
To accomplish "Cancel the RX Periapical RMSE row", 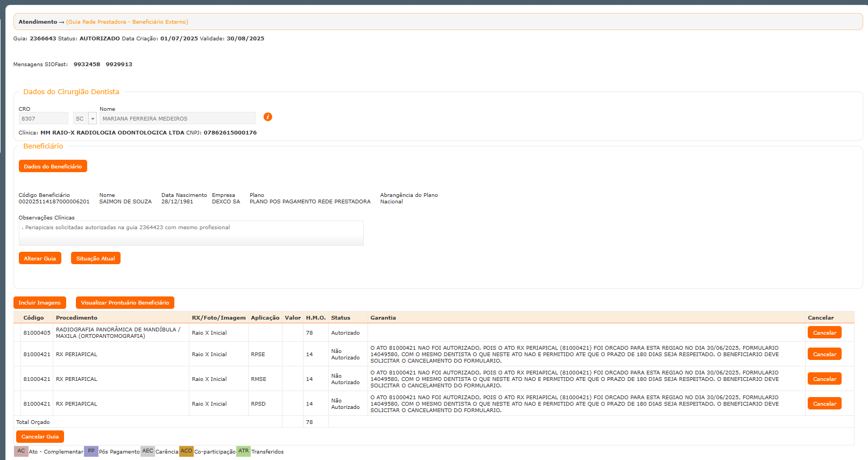I will click(824, 379).
